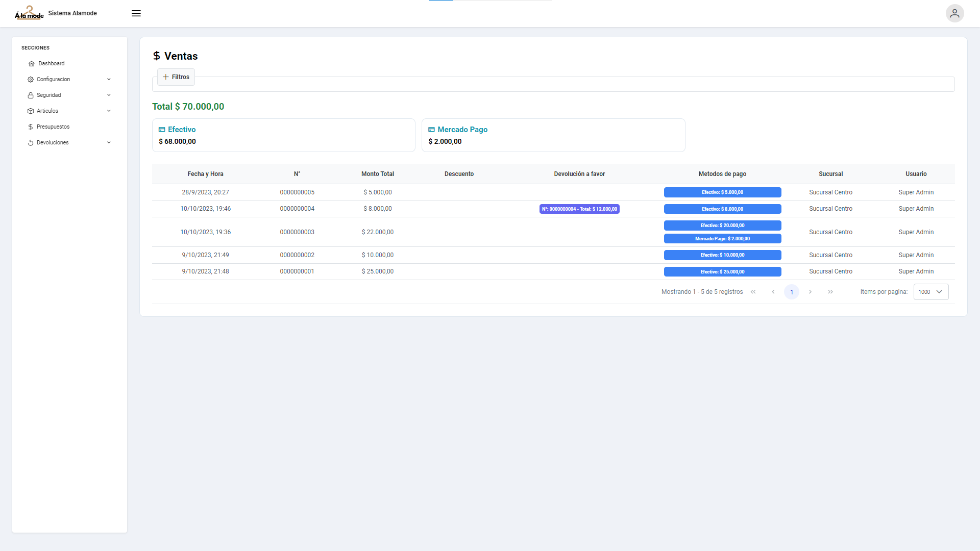Select sale number 0000000002
Image resolution: width=980 pixels, height=551 pixels.
click(297, 255)
